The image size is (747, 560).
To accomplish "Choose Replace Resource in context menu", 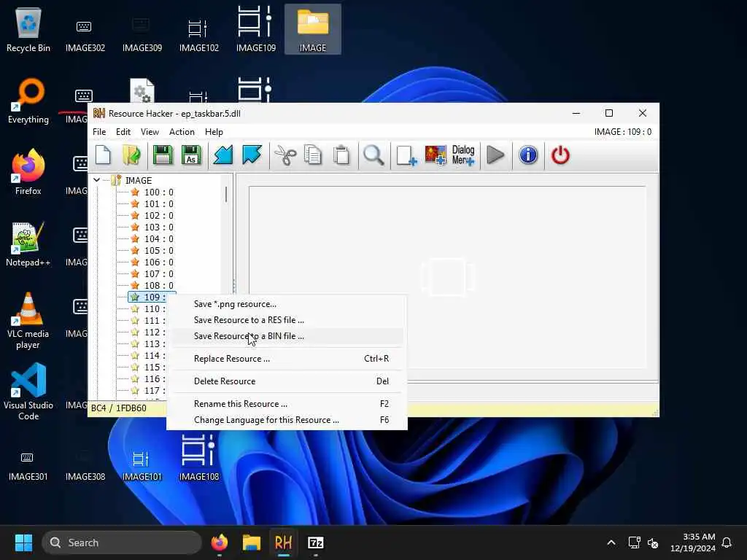I will (x=287, y=359).
